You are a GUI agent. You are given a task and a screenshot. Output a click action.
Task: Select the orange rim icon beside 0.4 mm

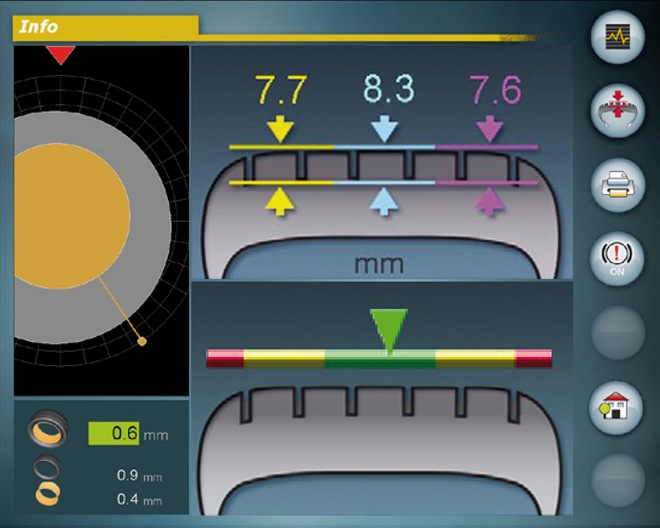tap(48, 493)
